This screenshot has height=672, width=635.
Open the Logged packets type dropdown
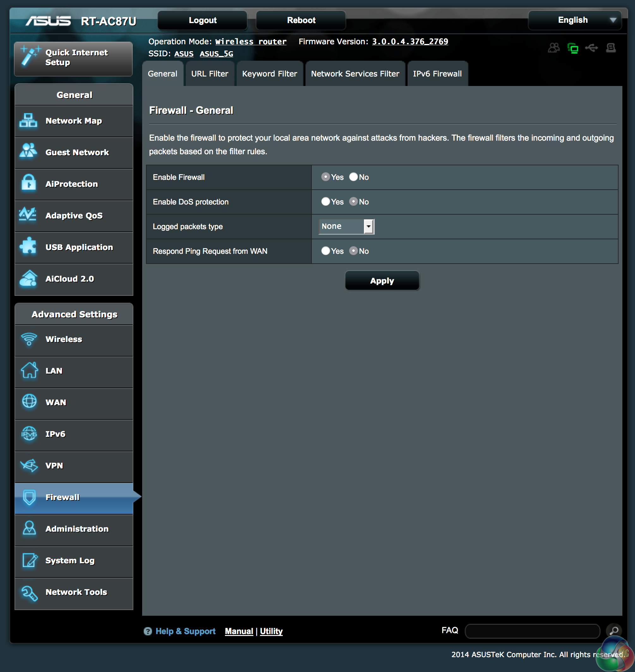point(346,226)
